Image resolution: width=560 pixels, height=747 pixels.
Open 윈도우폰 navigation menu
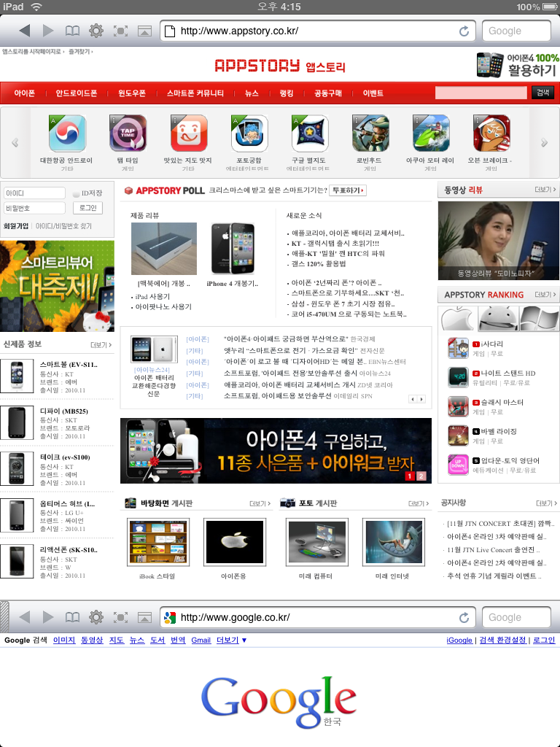(132, 93)
